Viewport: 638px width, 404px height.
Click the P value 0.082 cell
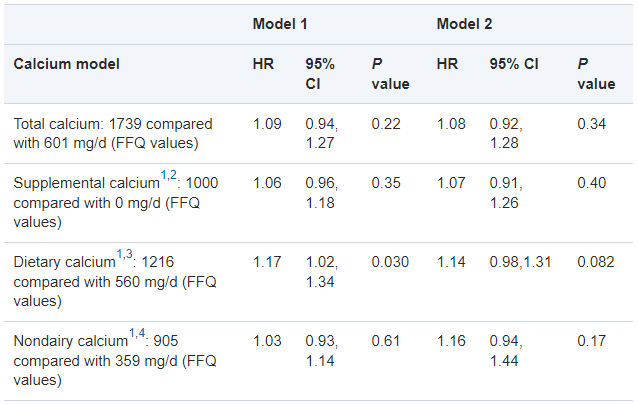pyautogui.click(x=596, y=261)
